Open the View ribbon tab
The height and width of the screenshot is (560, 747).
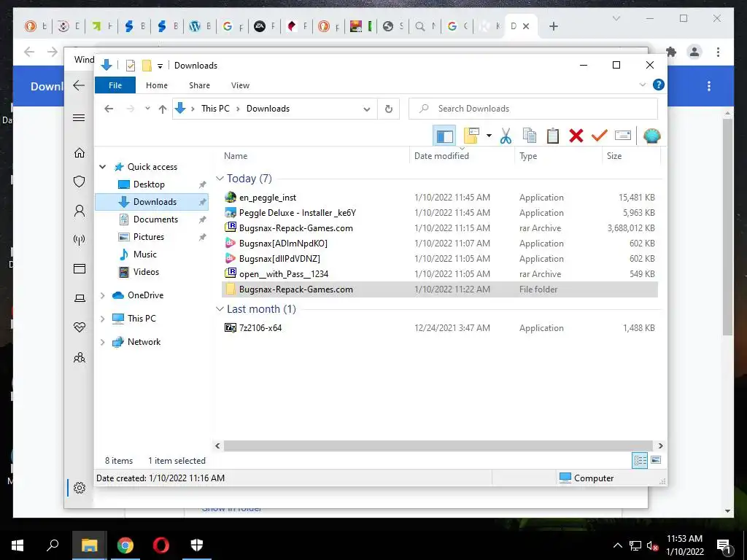(x=240, y=85)
